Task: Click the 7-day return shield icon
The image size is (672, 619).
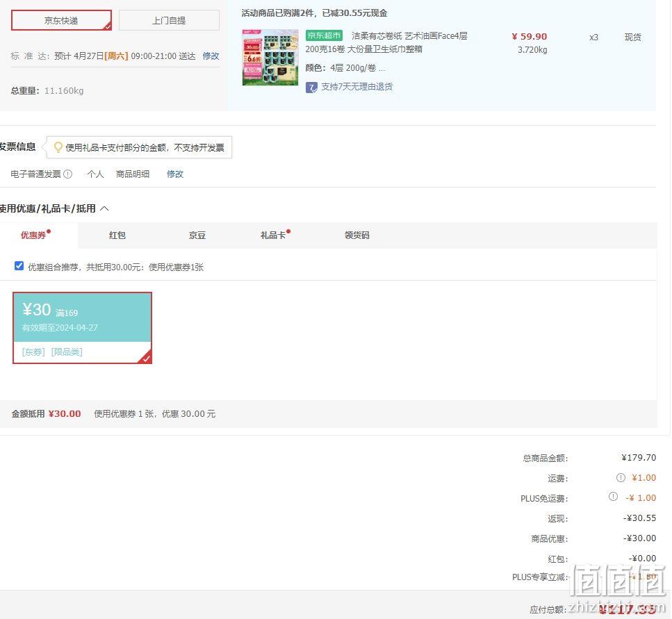Action: click(311, 88)
